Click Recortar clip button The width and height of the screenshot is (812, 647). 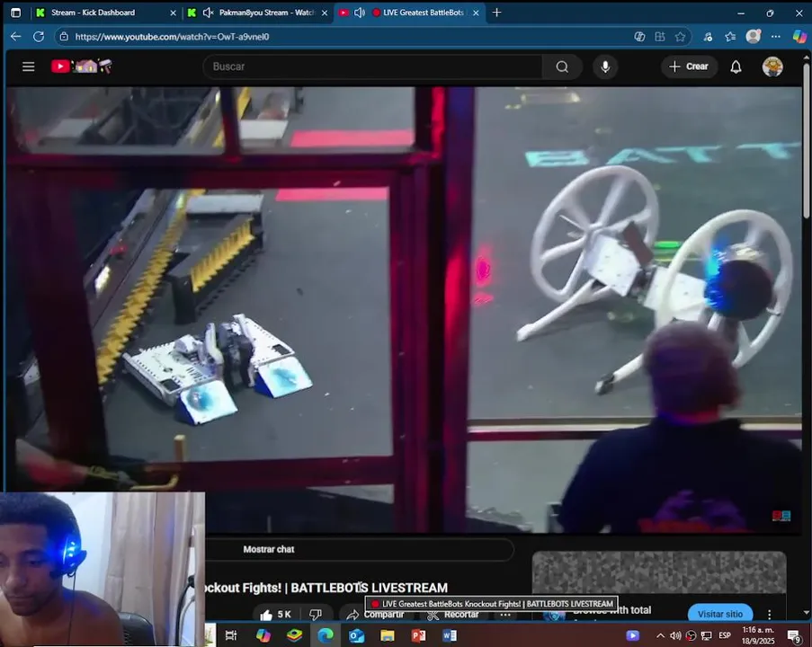[453, 615]
